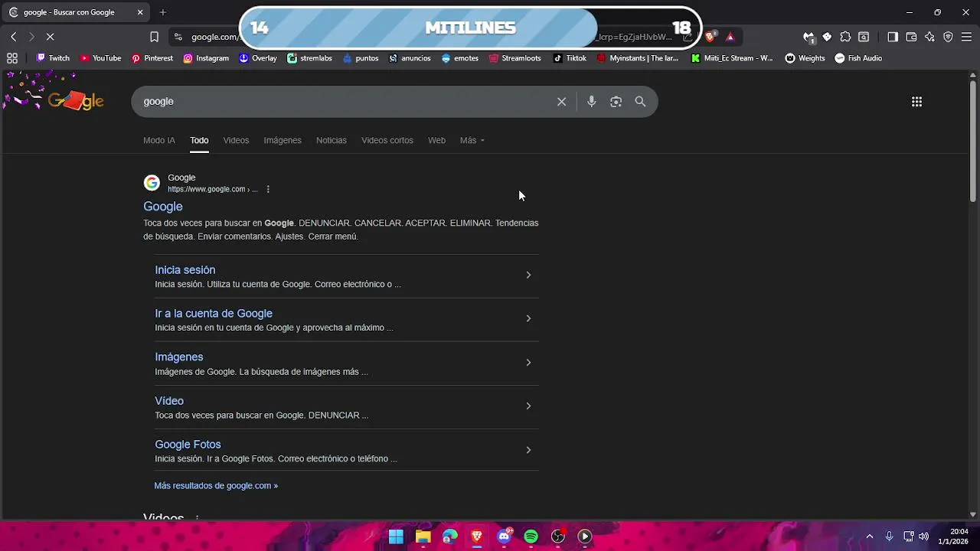Image resolution: width=980 pixels, height=551 pixels.
Task: Open image search with the camera lens icon
Action: [616, 102]
